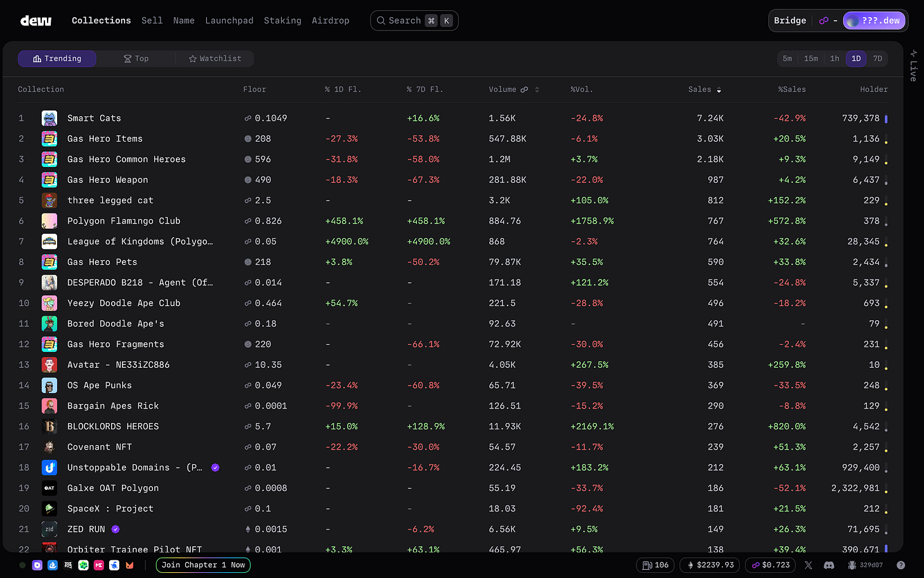Click the Search field
The width and height of the screenshot is (924, 578).
pyautogui.click(x=414, y=20)
